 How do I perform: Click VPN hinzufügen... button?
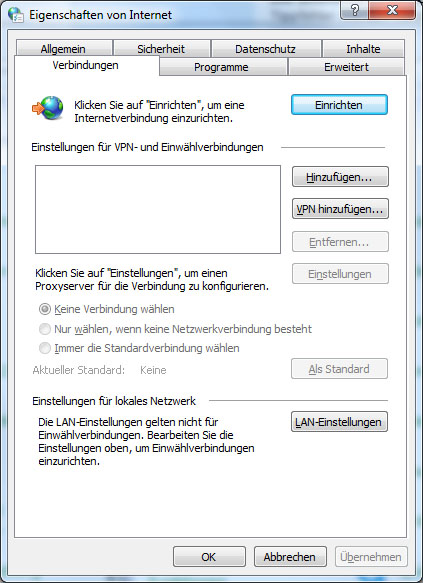point(340,209)
